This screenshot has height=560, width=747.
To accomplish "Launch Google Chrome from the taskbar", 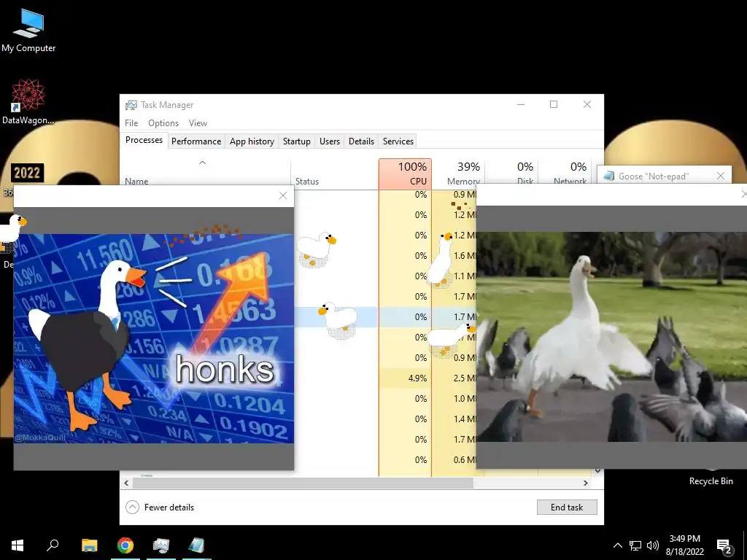I will coord(125,545).
